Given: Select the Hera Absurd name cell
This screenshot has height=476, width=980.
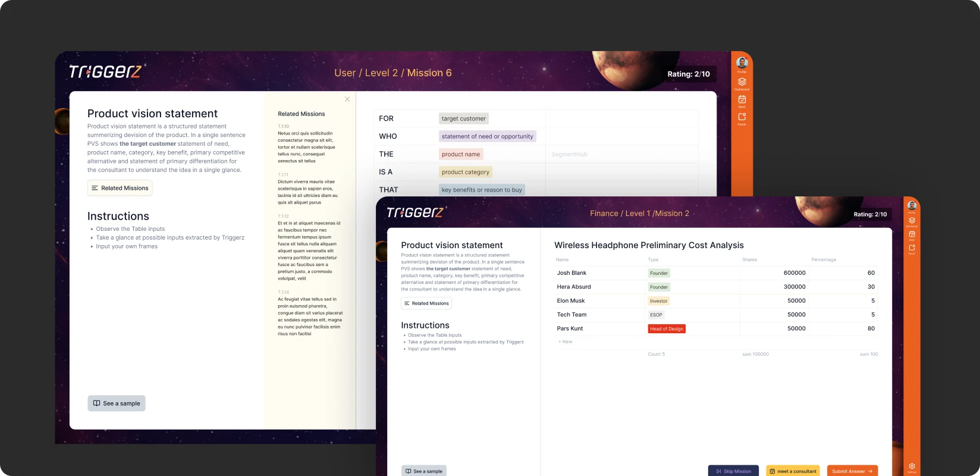Looking at the screenshot, I should (x=599, y=287).
